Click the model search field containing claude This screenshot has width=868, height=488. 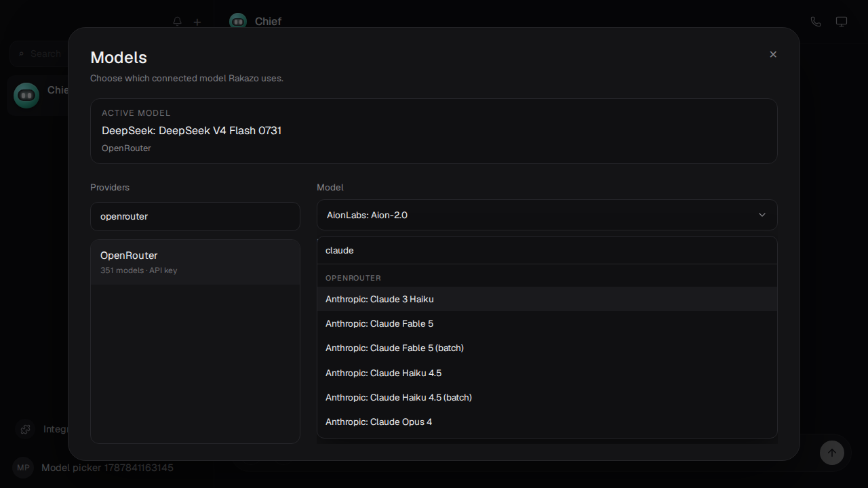point(547,250)
